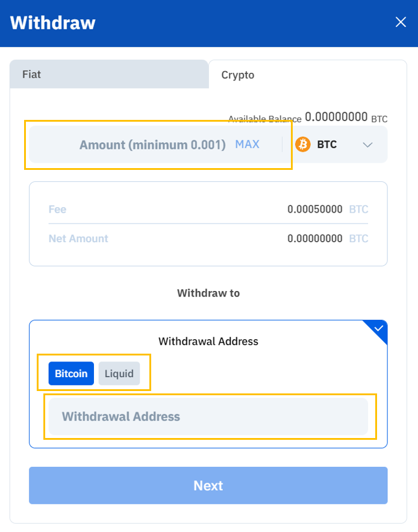Viewport: 418px width, 532px height.
Task: Click the Withdraw dialog title
Action: (52, 23)
